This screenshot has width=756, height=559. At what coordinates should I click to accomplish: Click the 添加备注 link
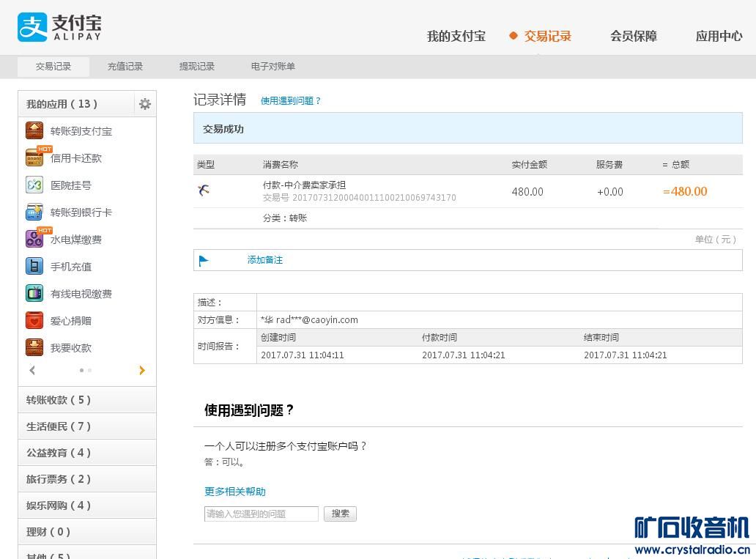click(x=264, y=260)
